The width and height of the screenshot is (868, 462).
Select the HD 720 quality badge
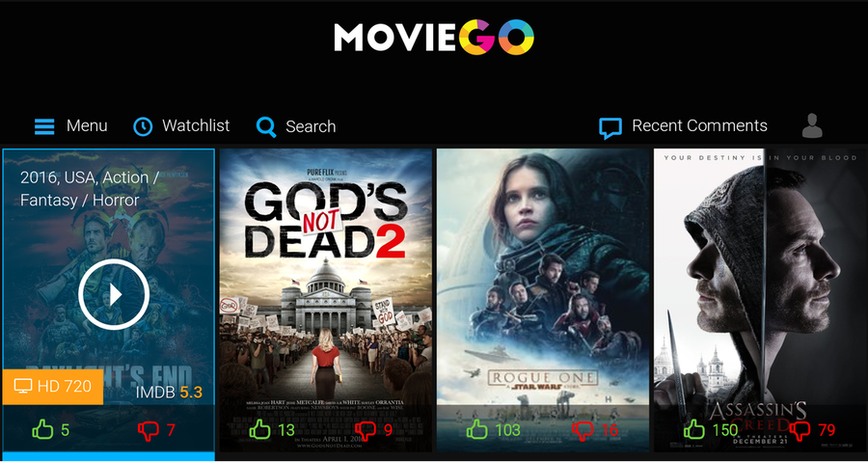point(53,387)
